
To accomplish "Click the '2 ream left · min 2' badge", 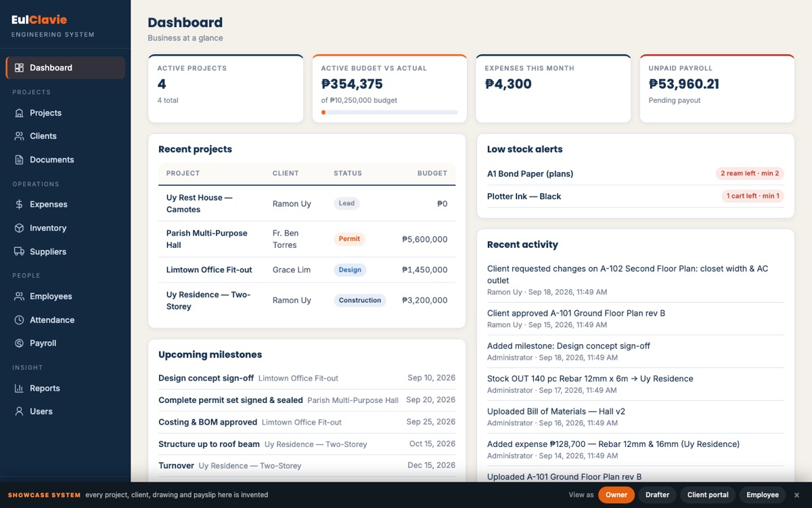I will [x=750, y=173].
